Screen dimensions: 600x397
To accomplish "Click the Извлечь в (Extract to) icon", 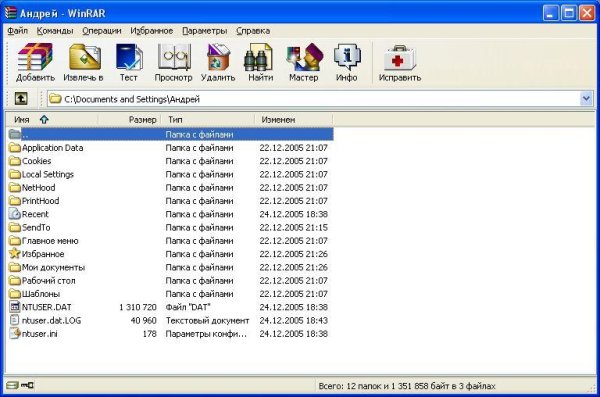I will pyautogui.click(x=85, y=57).
